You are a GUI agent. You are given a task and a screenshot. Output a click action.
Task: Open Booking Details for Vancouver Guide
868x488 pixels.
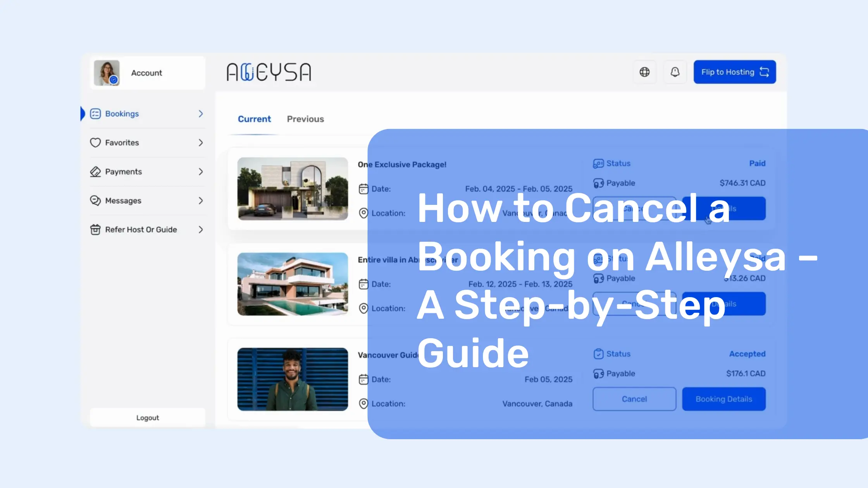click(724, 399)
